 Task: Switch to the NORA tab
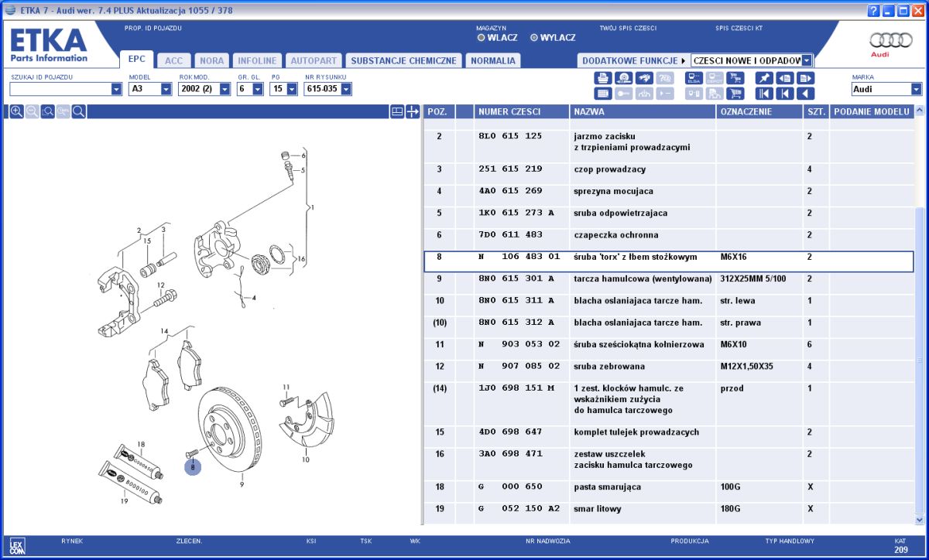[211, 60]
